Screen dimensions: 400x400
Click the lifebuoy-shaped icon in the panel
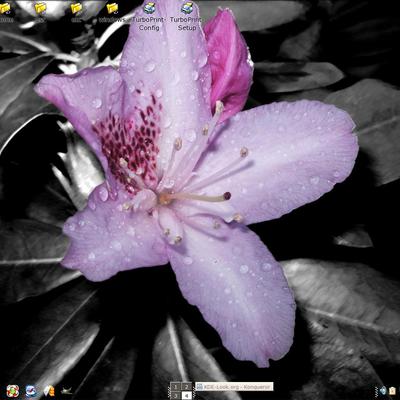(13, 391)
